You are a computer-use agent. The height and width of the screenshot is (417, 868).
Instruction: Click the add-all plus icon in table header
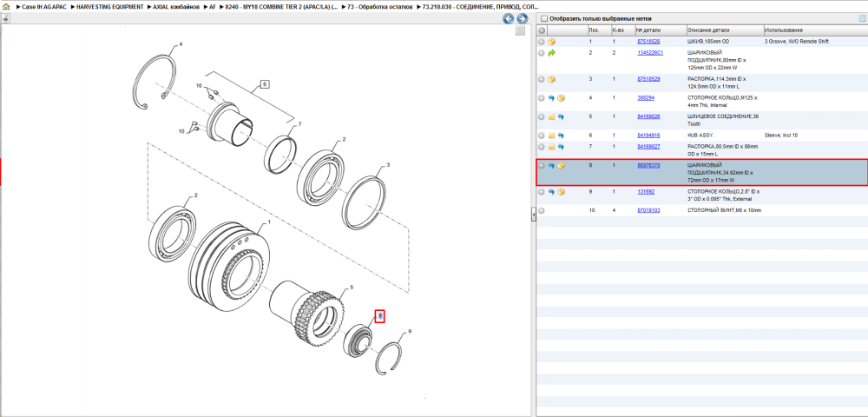click(x=542, y=30)
